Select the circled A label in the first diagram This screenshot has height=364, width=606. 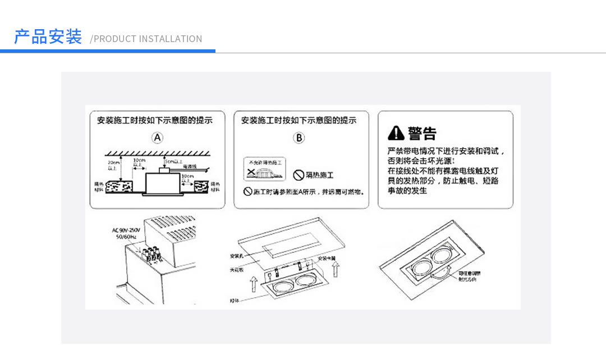coord(157,137)
